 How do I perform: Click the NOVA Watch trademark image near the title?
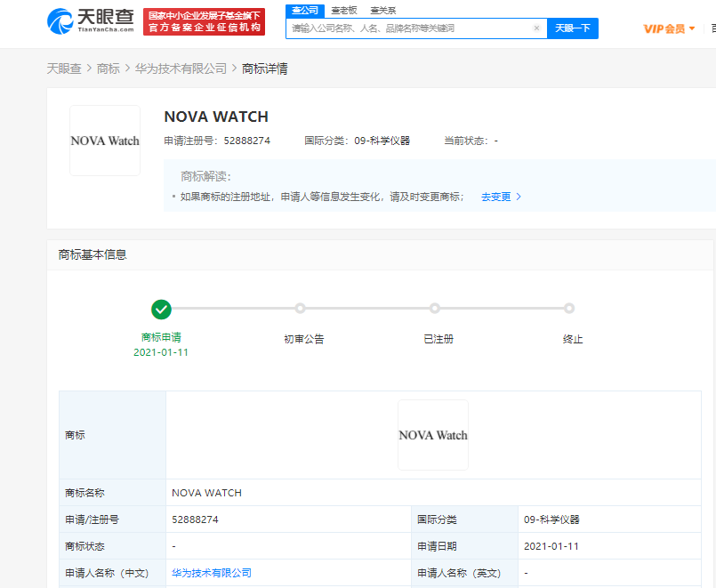tap(104, 141)
